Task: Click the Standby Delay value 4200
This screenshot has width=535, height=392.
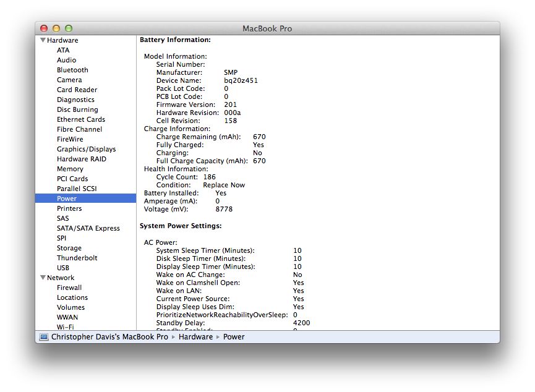Action: pyautogui.click(x=302, y=323)
